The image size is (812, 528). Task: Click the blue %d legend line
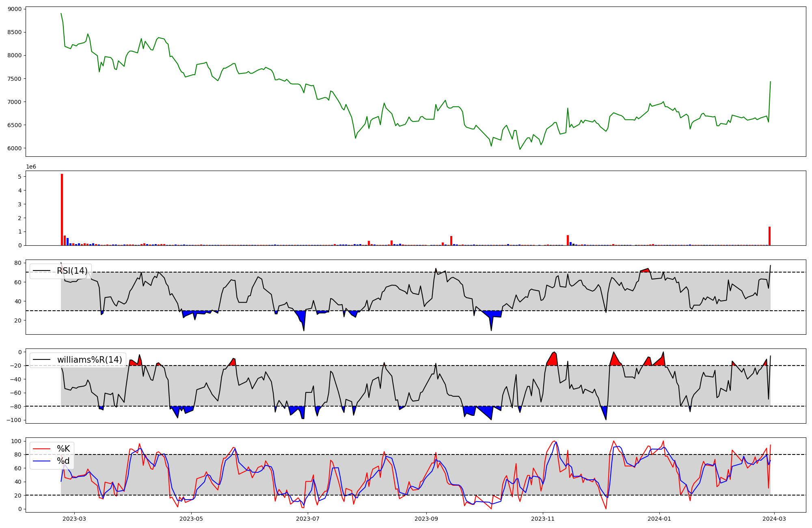pos(41,461)
